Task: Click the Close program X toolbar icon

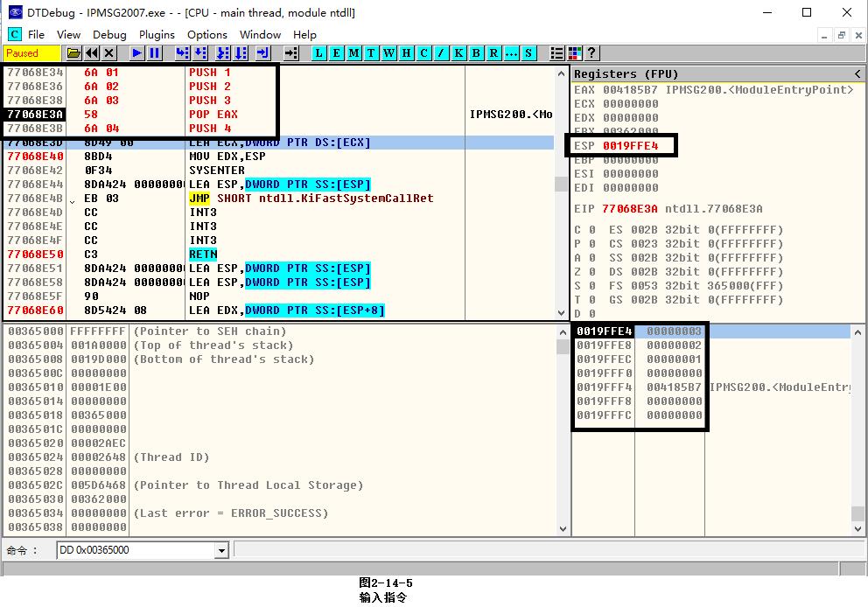Action: click(109, 53)
